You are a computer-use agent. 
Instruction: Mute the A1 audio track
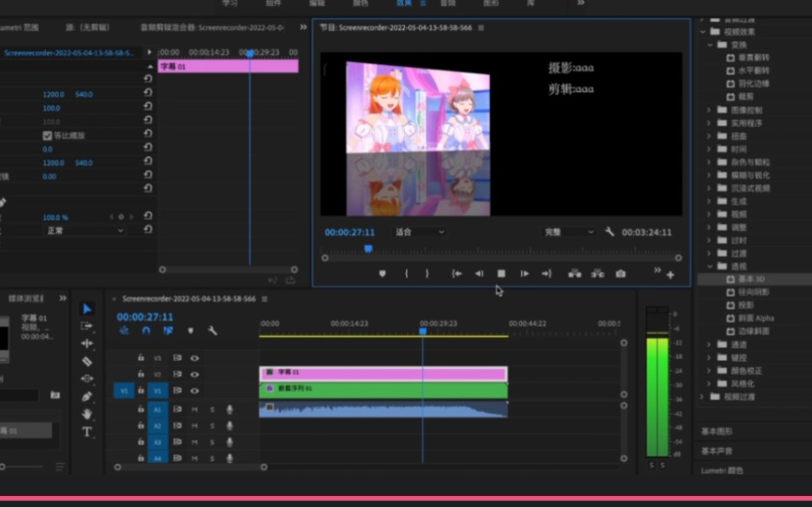pos(194,409)
